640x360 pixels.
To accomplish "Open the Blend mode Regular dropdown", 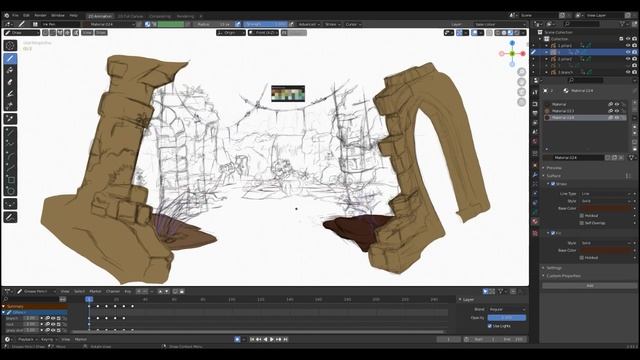I will (507, 309).
